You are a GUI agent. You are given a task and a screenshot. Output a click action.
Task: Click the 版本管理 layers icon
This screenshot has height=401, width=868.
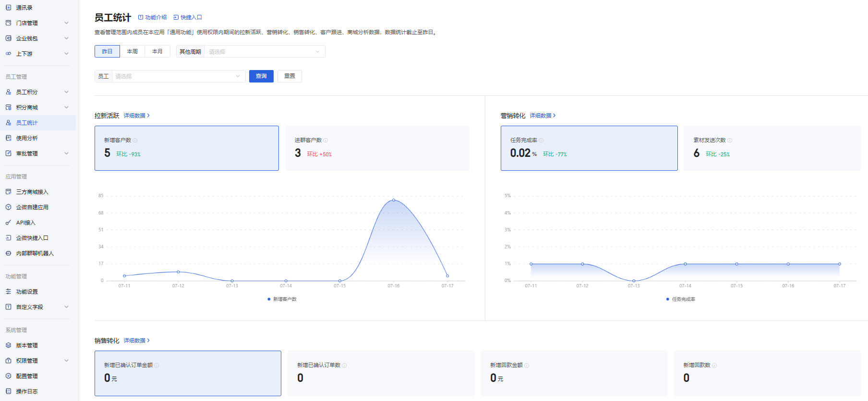click(8, 345)
